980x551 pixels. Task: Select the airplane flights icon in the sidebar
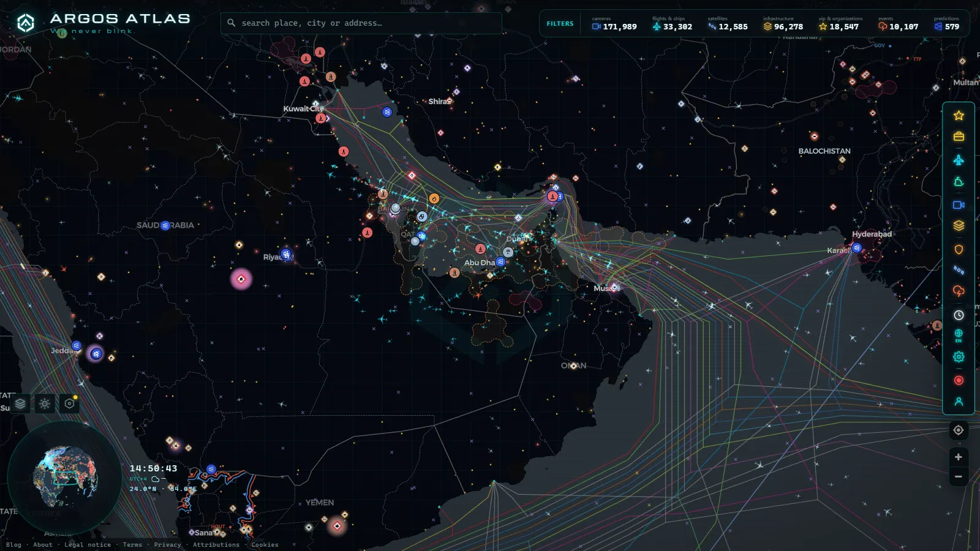click(x=959, y=160)
